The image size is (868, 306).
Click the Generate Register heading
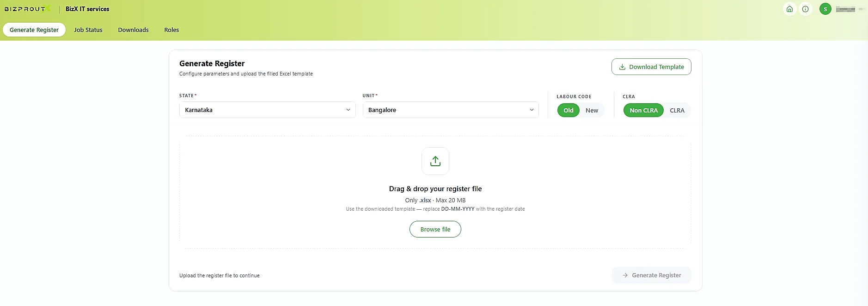pyautogui.click(x=212, y=63)
